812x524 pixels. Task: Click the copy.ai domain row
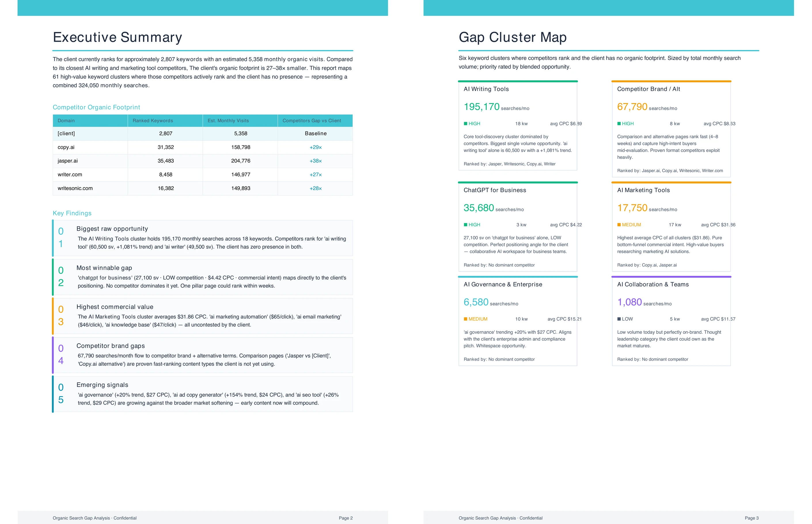(66, 147)
